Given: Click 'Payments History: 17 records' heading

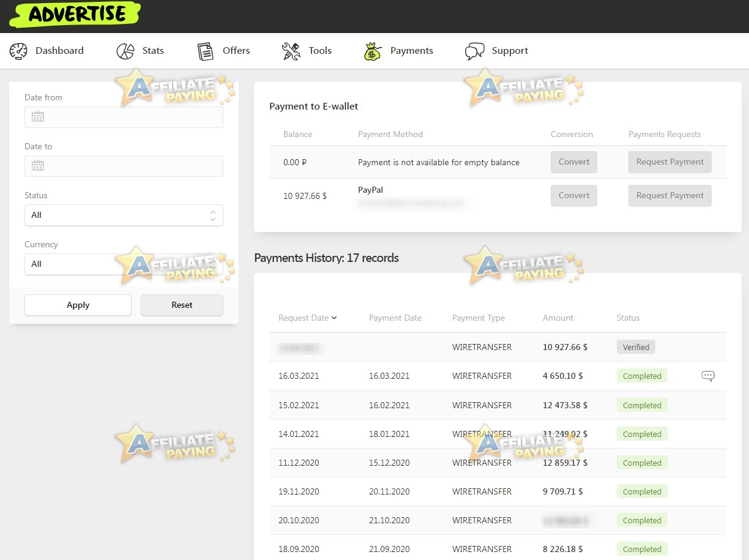Looking at the screenshot, I should (x=326, y=258).
